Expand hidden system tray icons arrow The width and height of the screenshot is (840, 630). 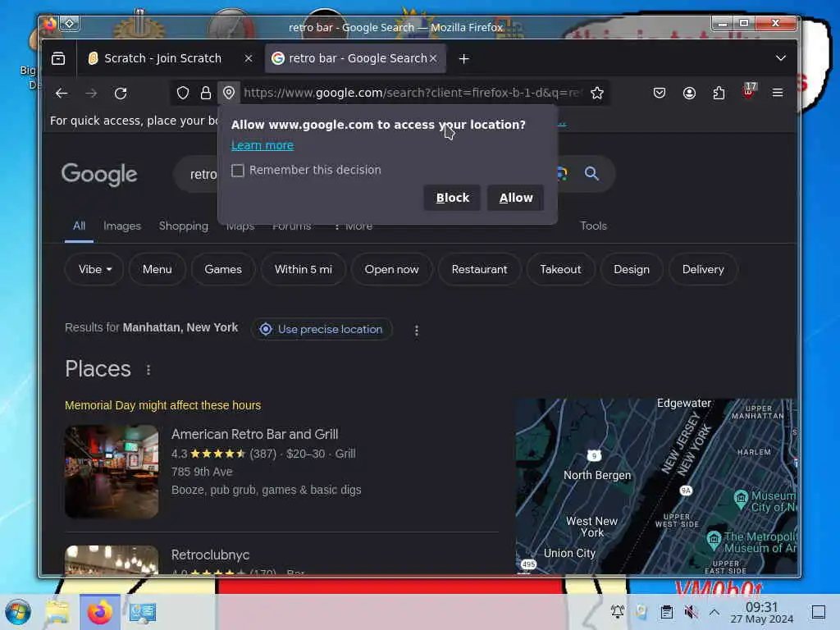pyautogui.click(x=714, y=612)
